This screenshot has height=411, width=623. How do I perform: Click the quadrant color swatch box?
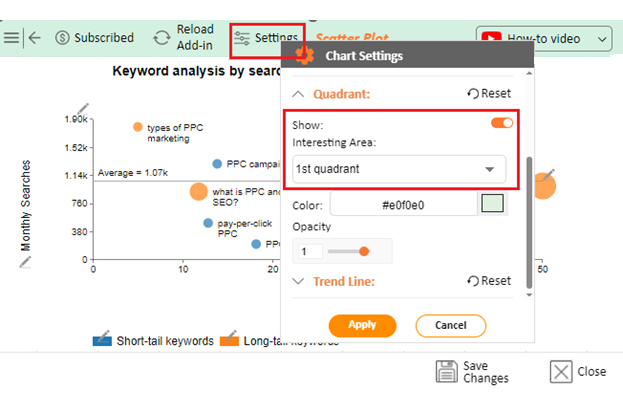coord(492,203)
